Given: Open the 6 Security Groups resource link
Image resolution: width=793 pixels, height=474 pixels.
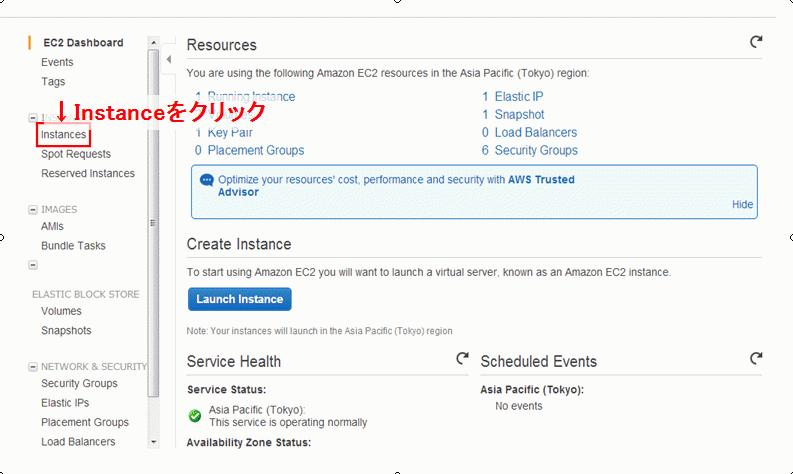Looking at the screenshot, I should pyautogui.click(x=530, y=151).
